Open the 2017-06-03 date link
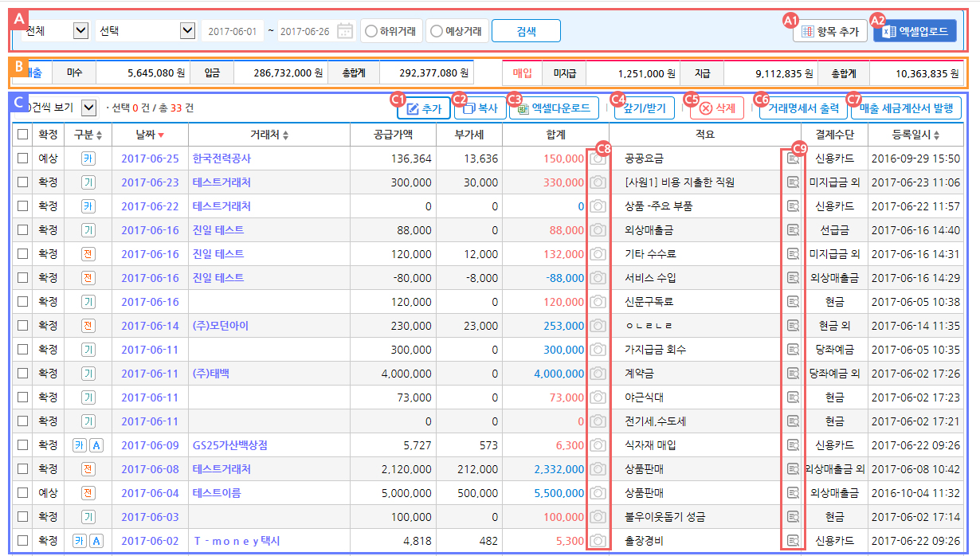 [x=150, y=517]
